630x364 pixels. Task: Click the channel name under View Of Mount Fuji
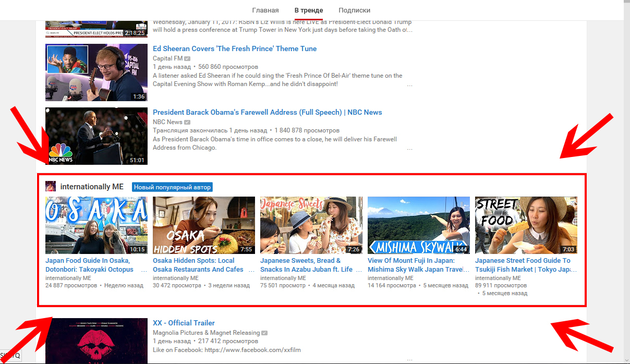pyautogui.click(x=391, y=278)
